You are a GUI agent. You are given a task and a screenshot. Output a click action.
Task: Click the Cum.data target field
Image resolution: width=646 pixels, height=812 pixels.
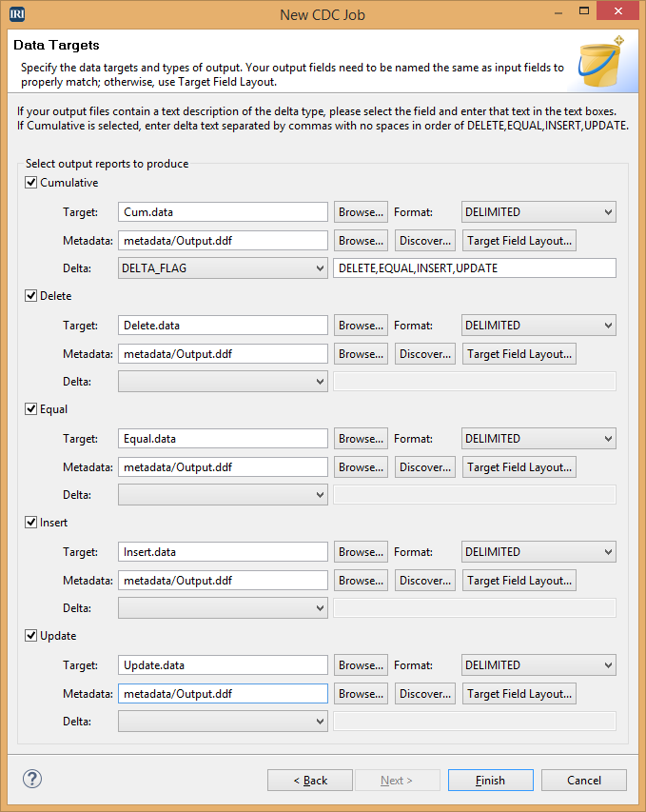[223, 211]
